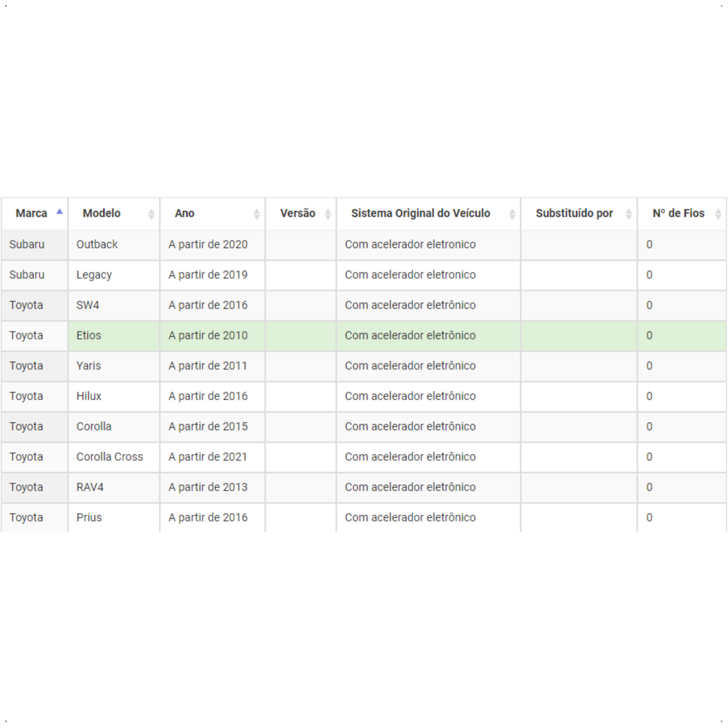Screen dimensions: 728x728
Task: Select the Subaru Outback row
Action: [364, 245]
